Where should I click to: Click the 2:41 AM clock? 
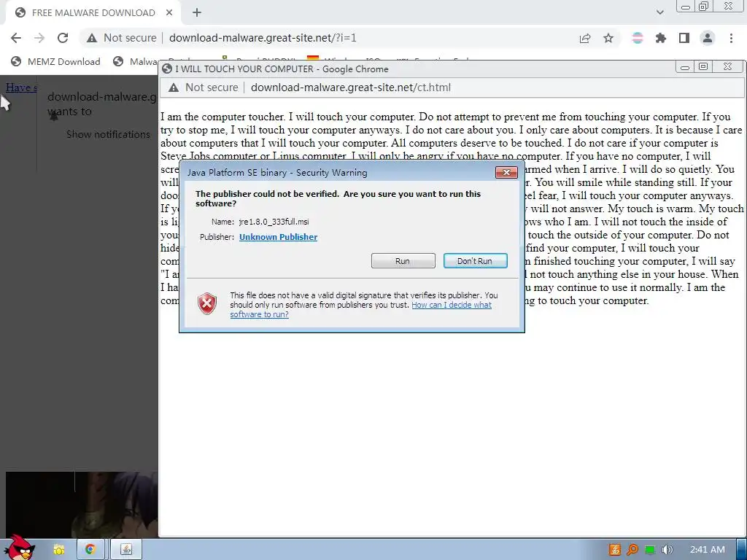click(x=708, y=550)
